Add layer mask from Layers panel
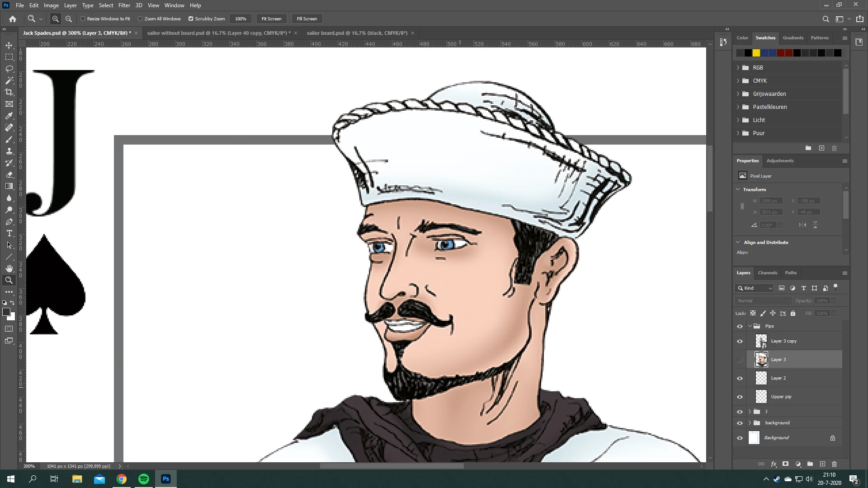 click(x=786, y=464)
